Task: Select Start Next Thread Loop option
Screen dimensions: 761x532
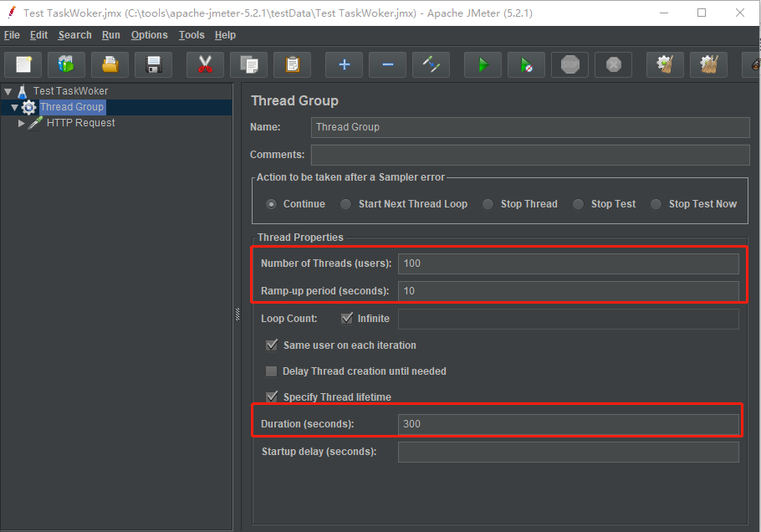Action: 345,204
